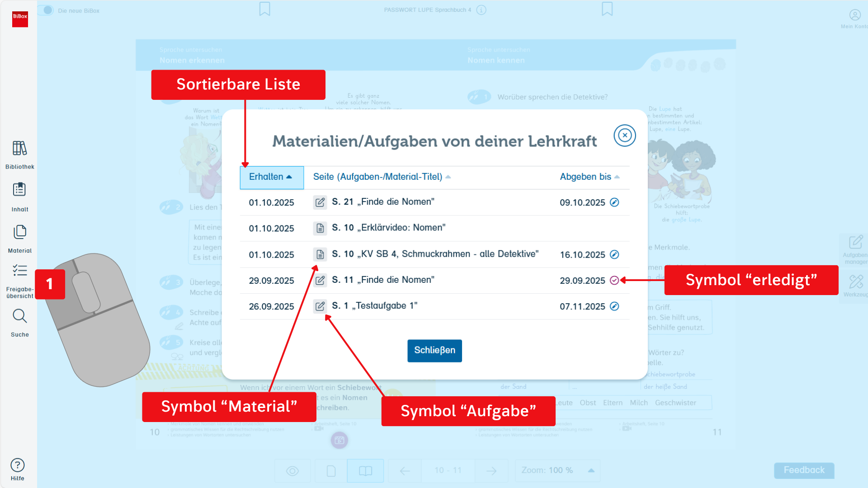Screen dimensions: 868x488
Task: Click the Feedback button
Action: tap(804, 470)
